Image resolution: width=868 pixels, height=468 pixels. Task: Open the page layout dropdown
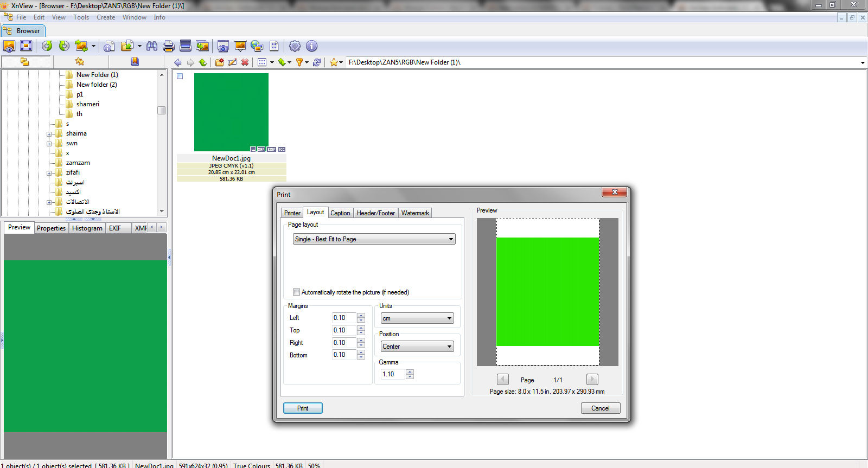374,239
